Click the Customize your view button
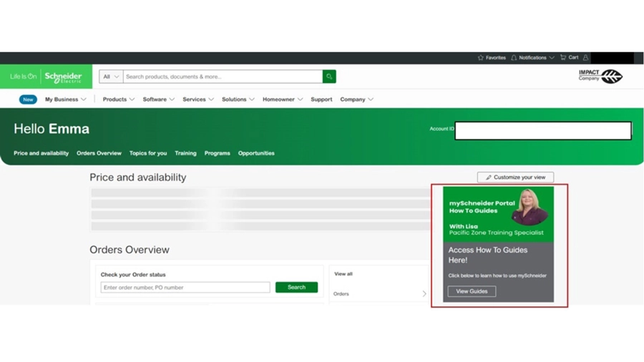 tap(515, 177)
